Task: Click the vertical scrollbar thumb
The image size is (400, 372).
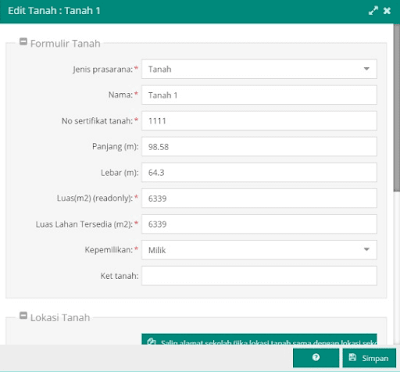Action: tap(397, 107)
